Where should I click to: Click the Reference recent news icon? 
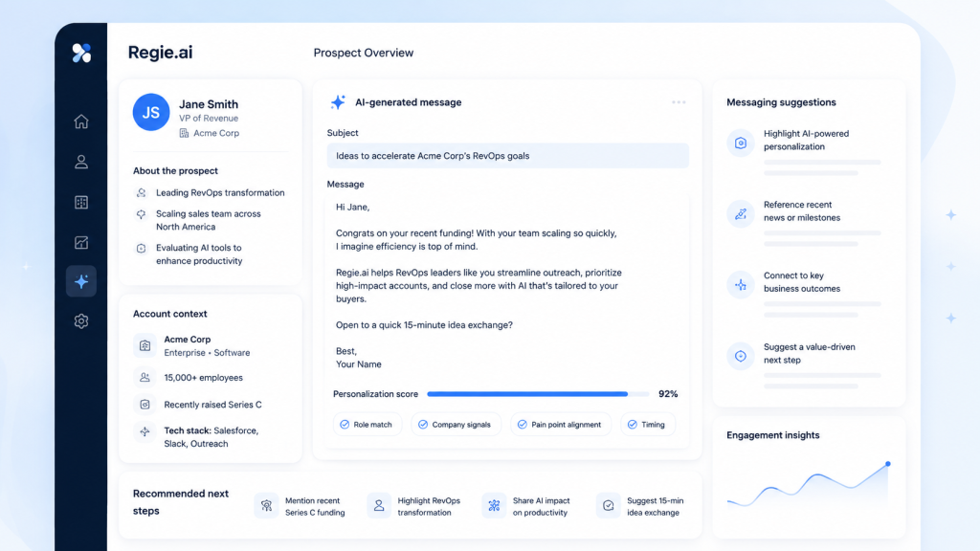[741, 214]
